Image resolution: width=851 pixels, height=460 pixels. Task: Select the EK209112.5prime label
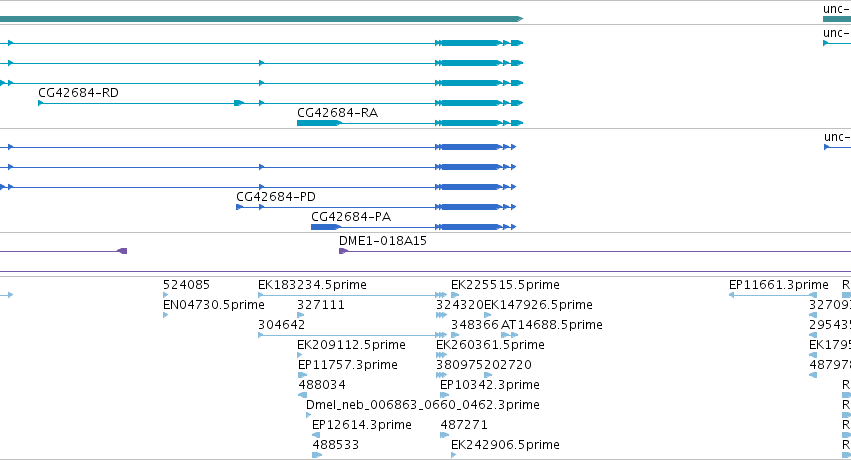click(x=351, y=345)
